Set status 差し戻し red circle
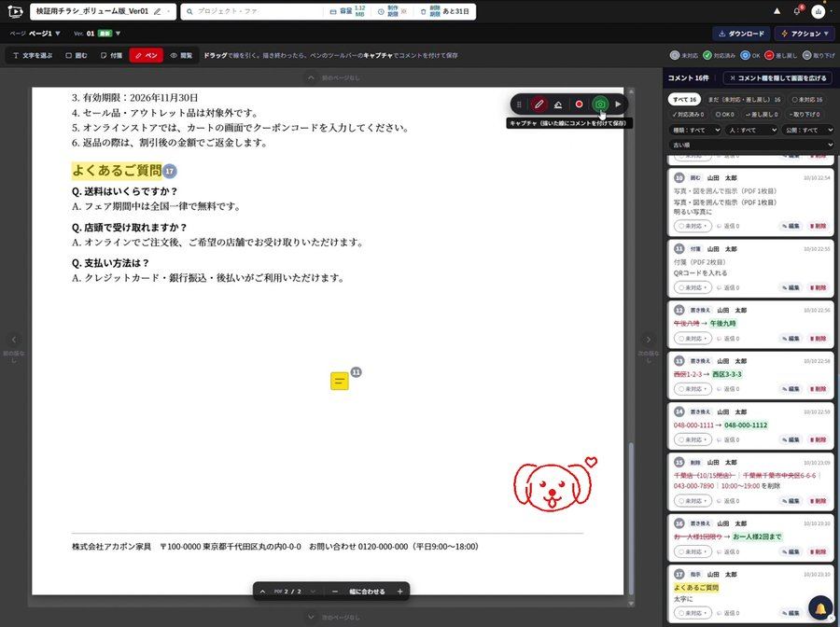The height and width of the screenshot is (627, 840). click(x=780, y=55)
